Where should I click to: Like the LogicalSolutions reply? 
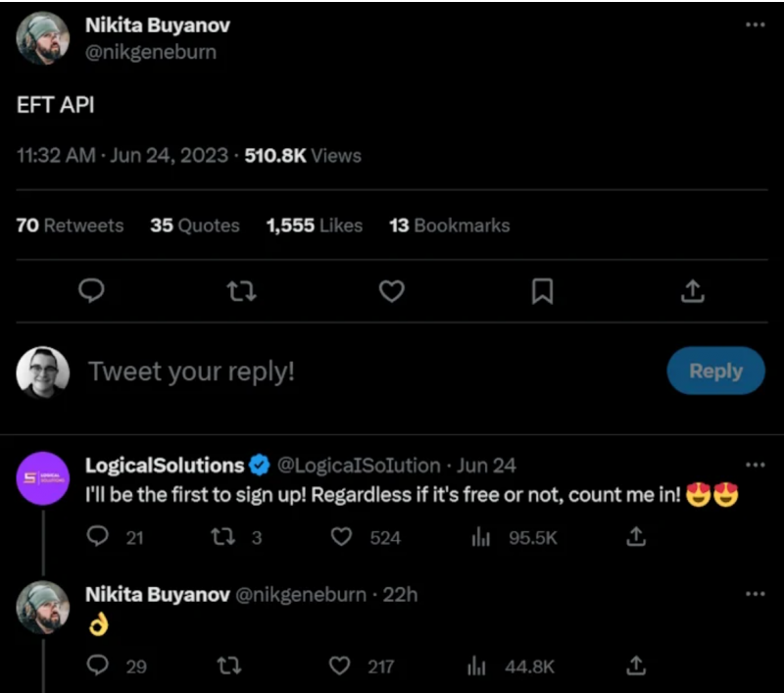(341, 537)
